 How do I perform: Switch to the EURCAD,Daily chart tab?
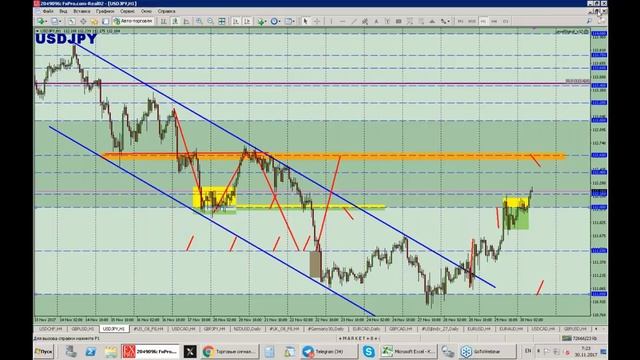tap(367, 329)
